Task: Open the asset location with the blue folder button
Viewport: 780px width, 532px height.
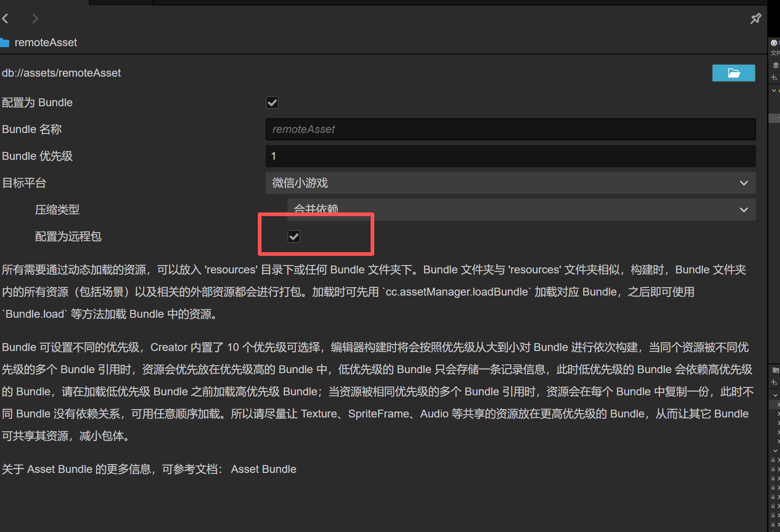Action: [x=734, y=73]
